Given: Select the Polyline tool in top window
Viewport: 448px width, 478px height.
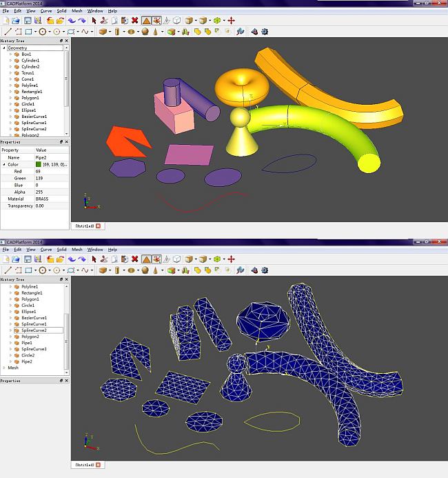Looking at the screenshot, I should tap(19, 32).
